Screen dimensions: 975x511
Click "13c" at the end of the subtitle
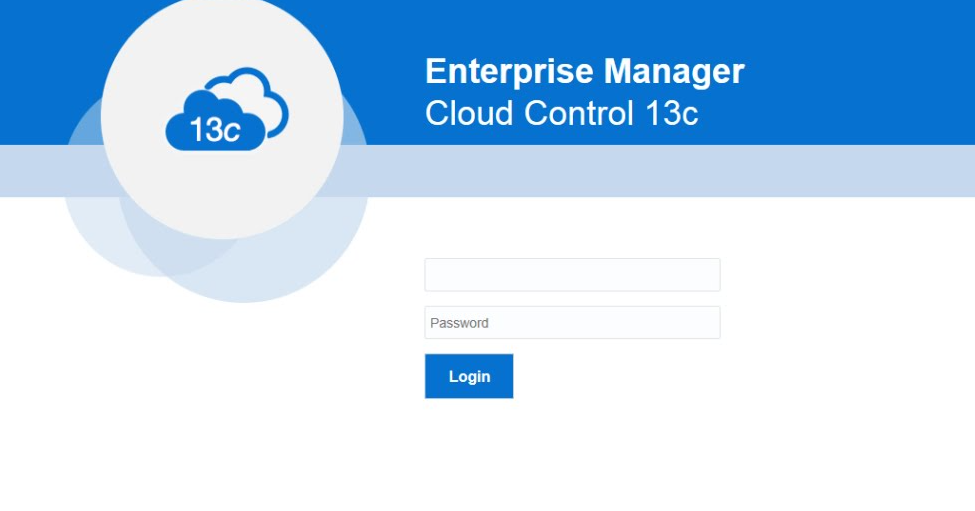point(672,113)
